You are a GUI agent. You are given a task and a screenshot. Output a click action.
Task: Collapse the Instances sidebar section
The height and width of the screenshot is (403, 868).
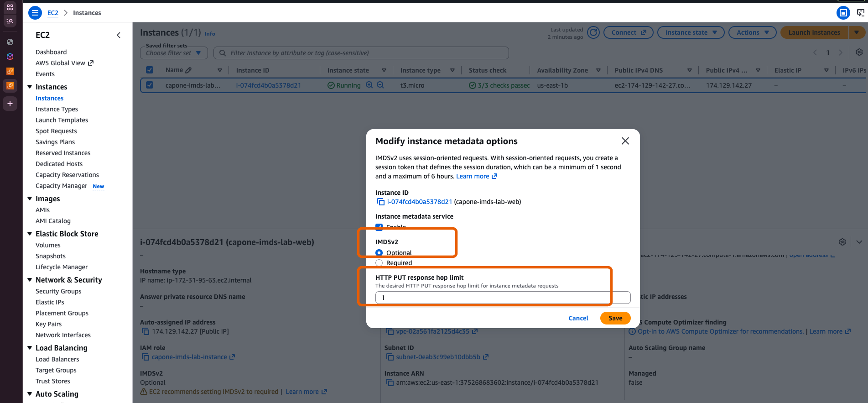pyautogui.click(x=30, y=87)
